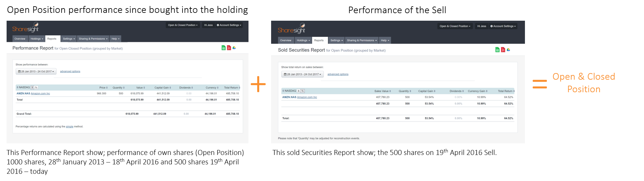Viewport: 644px width, 181px height.
Task: Open Account Settings in the Performance Report window
Action: pos(229,25)
